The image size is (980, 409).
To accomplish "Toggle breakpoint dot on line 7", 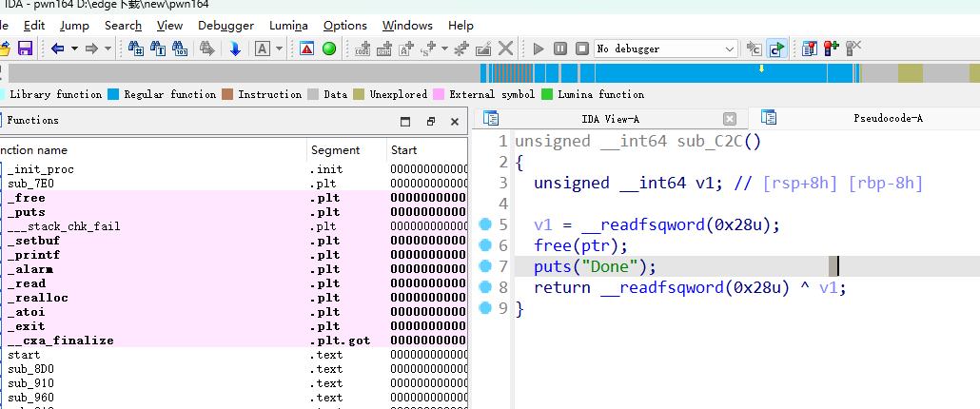I will [x=485, y=266].
